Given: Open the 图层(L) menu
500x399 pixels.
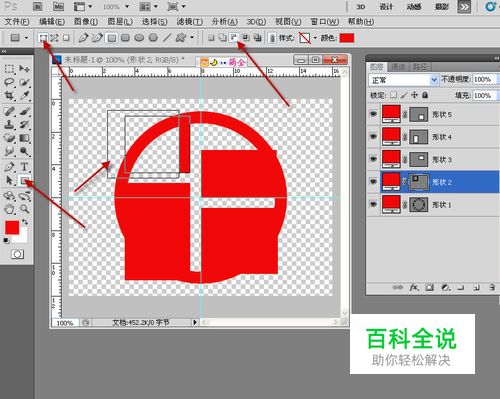Looking at the screenshot, I should pyautogui.click(x=120, y=22).
